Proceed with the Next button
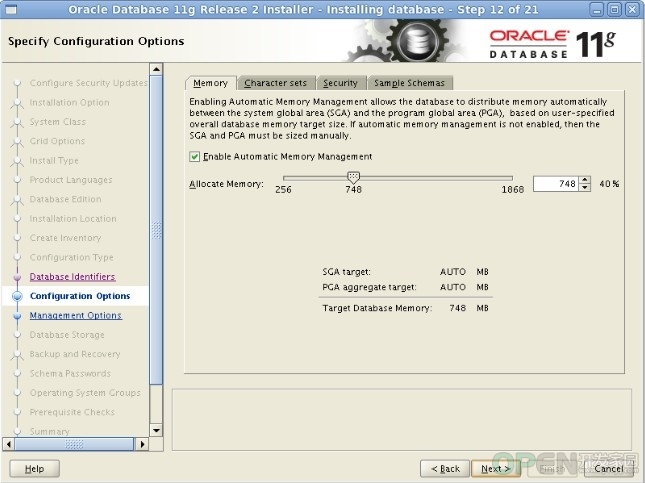 pyautogui.click(x=495, y=469)
